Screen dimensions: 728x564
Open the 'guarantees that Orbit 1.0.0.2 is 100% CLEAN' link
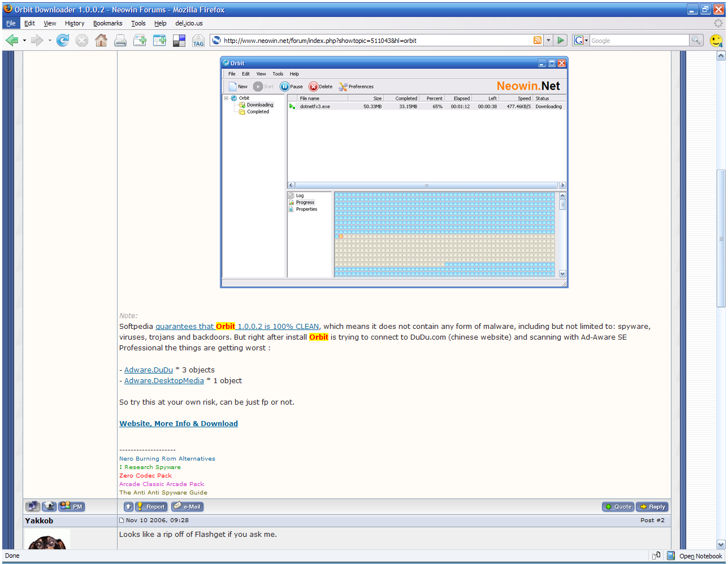pos(237,326)
